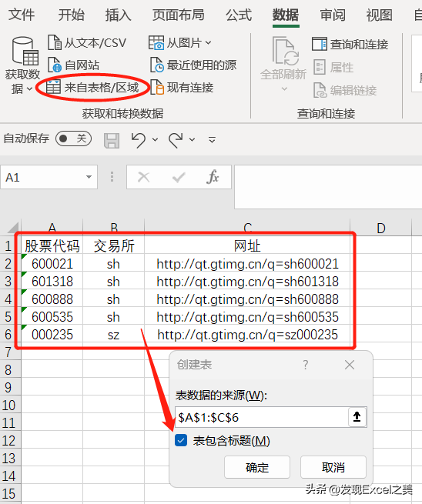Expand 获取数据 dropdown arrow
This screenshot has width=422, height=504.
tap(29, 88)
